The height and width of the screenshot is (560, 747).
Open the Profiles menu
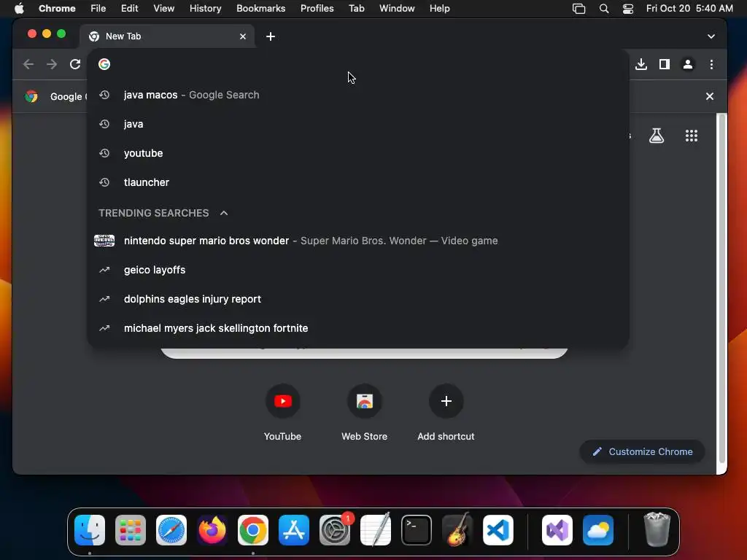point(317,8)
